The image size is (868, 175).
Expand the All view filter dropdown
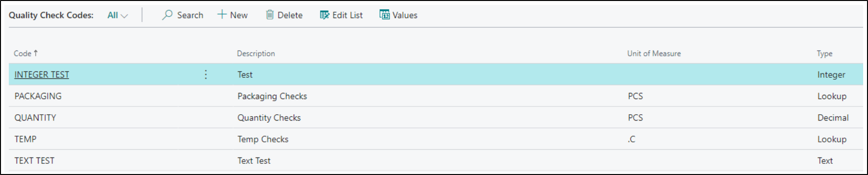pyautogui.click(x=117, y=15)
